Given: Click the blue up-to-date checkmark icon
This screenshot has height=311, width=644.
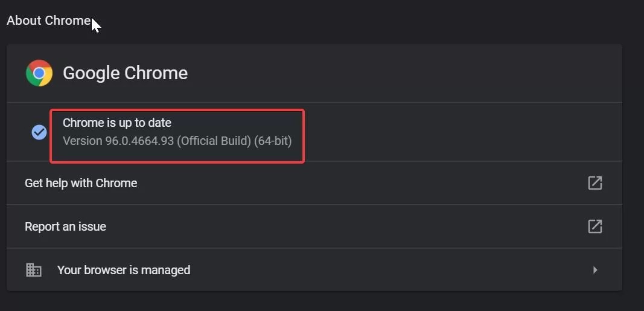Looking at the screenshot, I should 39,132.
